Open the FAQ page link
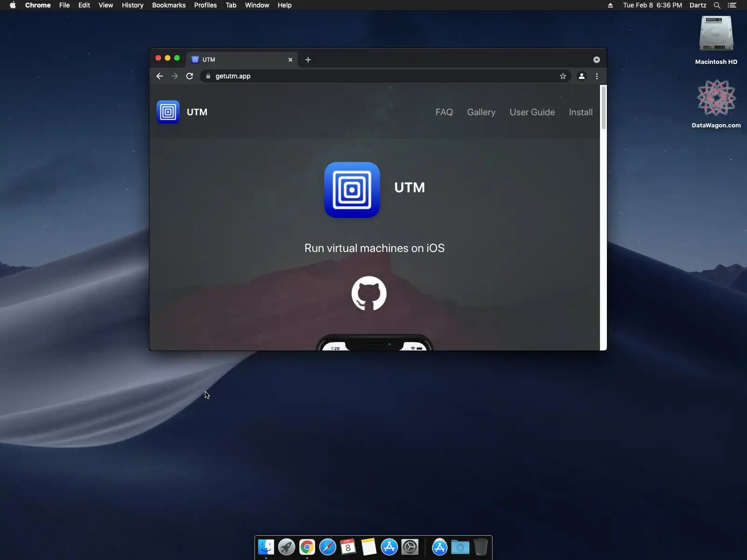747x560 pixels. click(x=444, y=112)
